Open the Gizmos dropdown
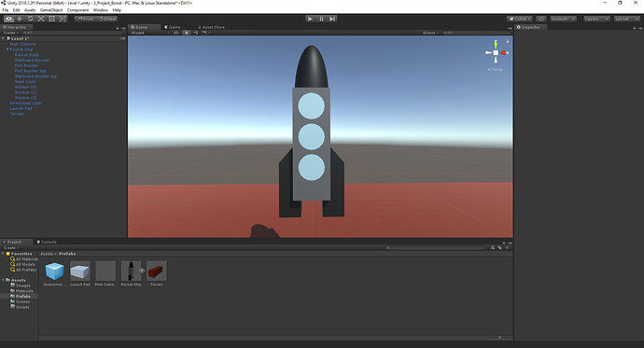The width and height of the screenshot is (644, 348). tap(431, 33)
